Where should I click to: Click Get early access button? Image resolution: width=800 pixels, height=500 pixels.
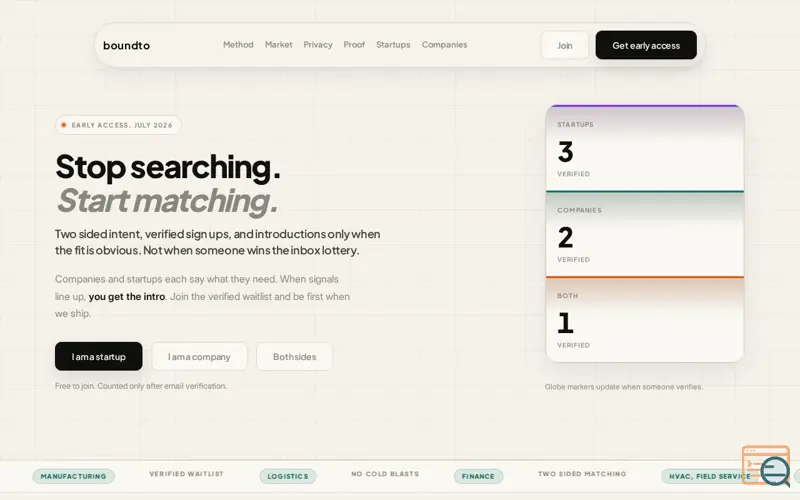point(646,45)
